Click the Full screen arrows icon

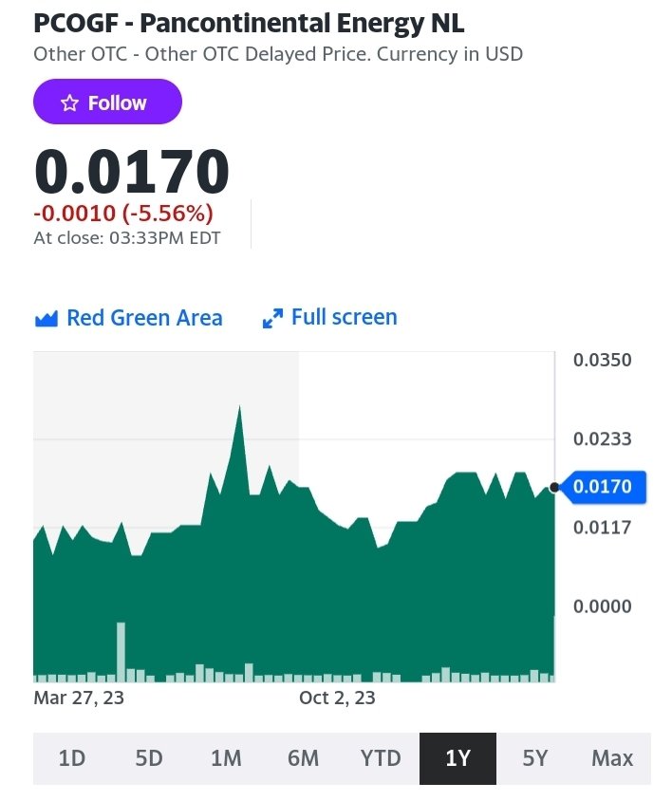(272, 318)
